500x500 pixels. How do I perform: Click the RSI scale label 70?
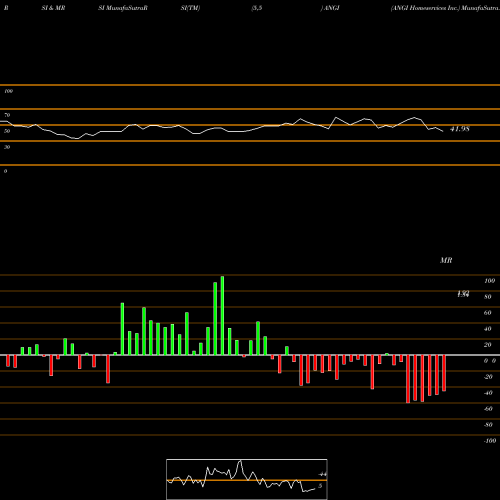pyautogui.click(x=7, y=115)
